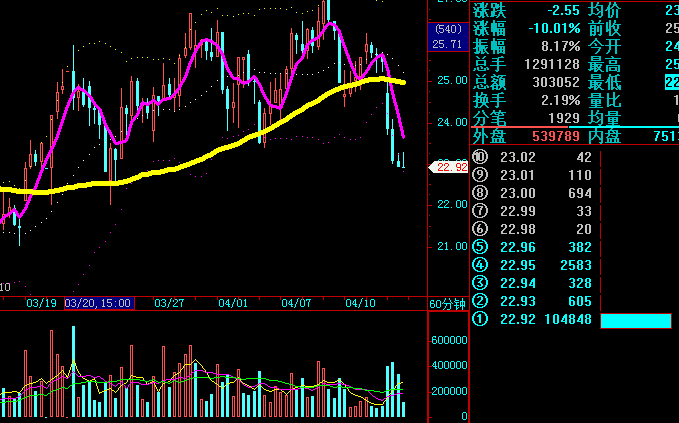Click the 22.96 order price
This screenshot has height=423, width=679.
pos(518,247)
